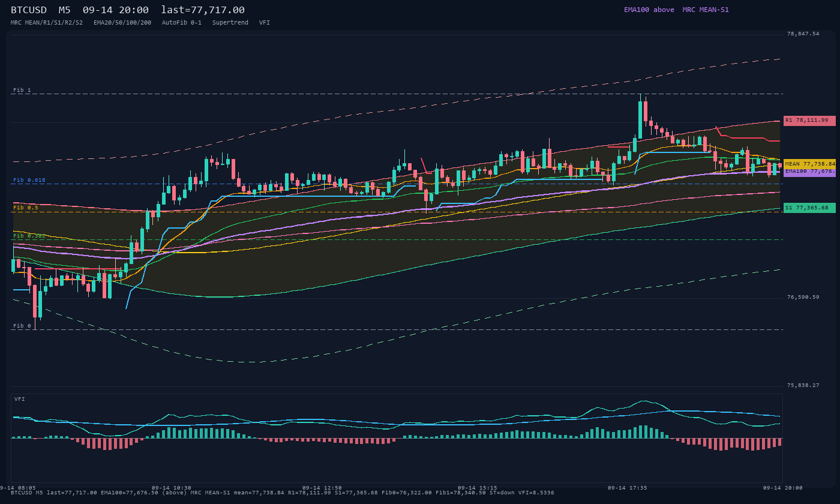
Task: Click the 09-14 12:50 time axis label
Action: [322, 488]
